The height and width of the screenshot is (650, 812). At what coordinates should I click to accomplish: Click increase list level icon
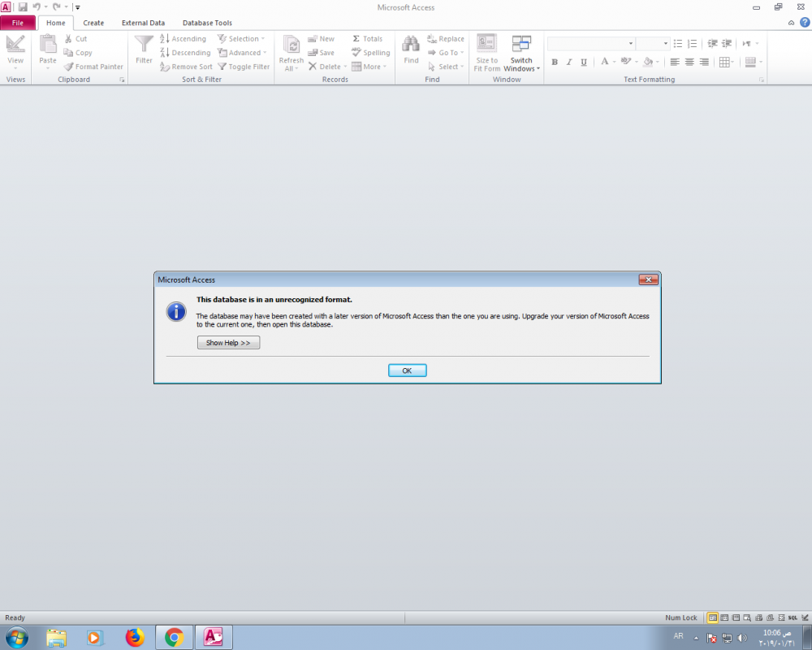[x=727, y=44]
